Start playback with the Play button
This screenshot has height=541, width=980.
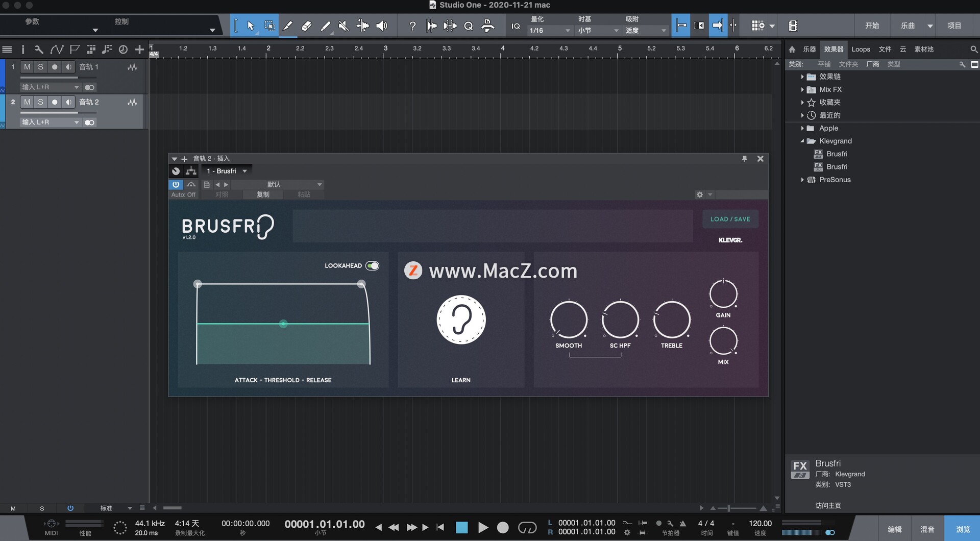point(483,527)
